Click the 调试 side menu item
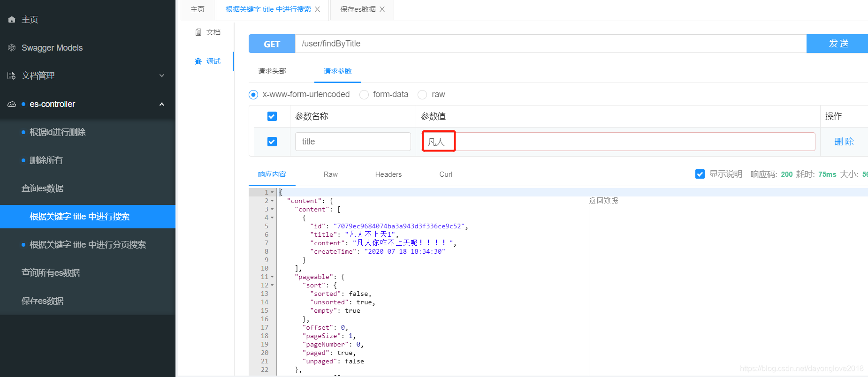This screenshot has height=377, width=868. 207,61
